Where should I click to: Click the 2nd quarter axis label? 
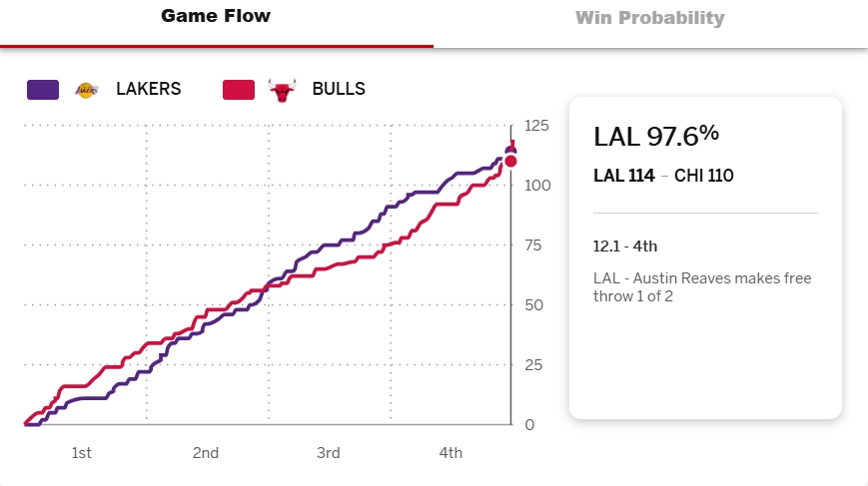pos(206,453)
